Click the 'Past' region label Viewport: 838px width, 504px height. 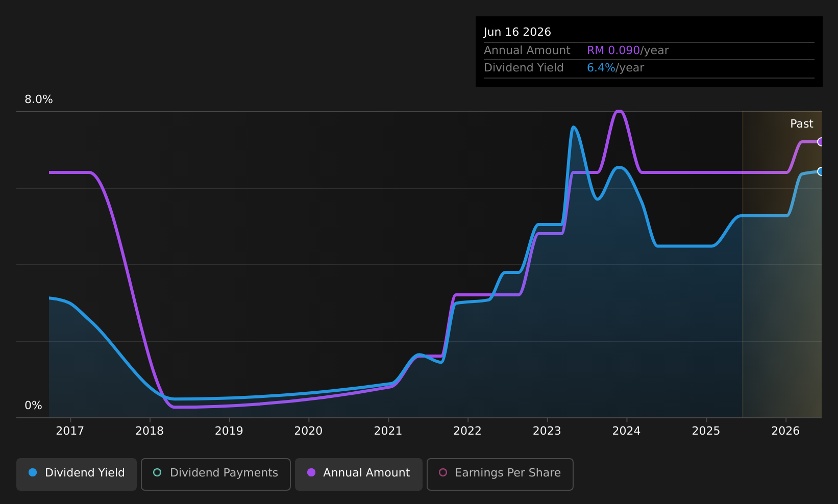coord(802,124)
